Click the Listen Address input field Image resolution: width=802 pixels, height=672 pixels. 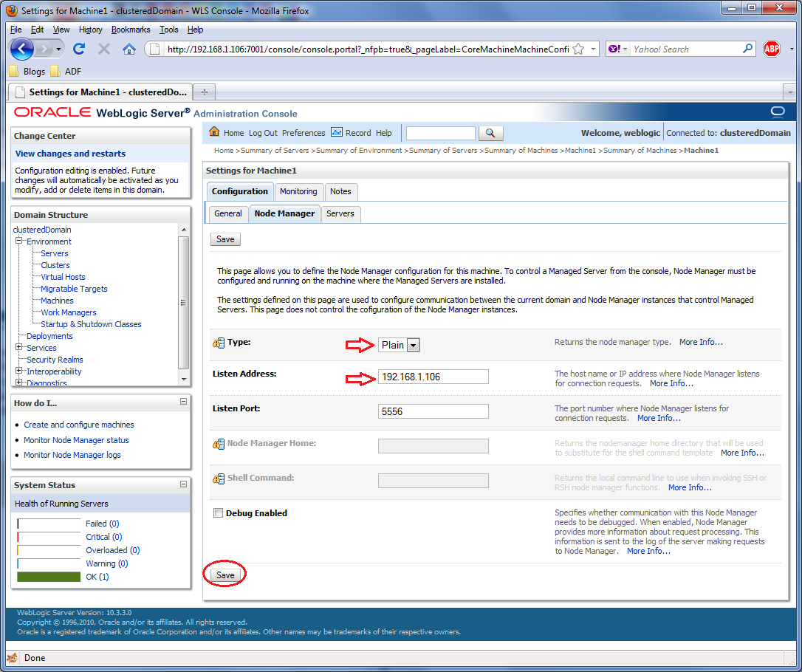[x=433, y=377]
